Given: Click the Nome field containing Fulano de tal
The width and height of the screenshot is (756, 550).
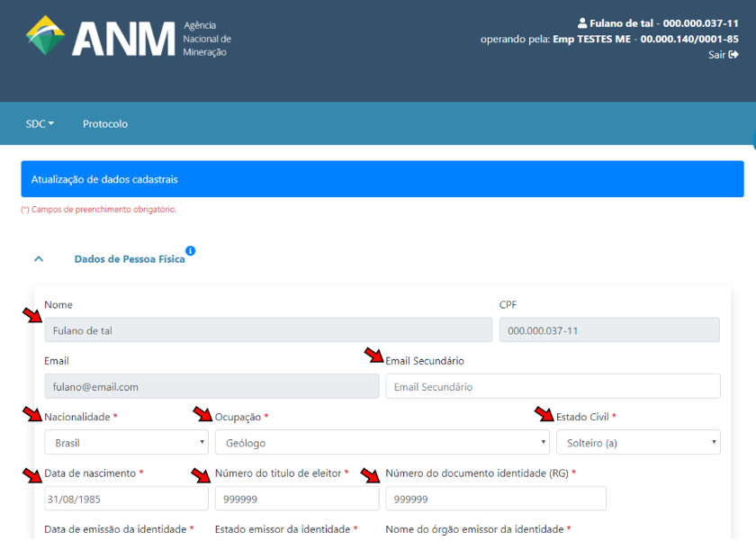Looking at the screenshot, I should (x=268, y=330).
